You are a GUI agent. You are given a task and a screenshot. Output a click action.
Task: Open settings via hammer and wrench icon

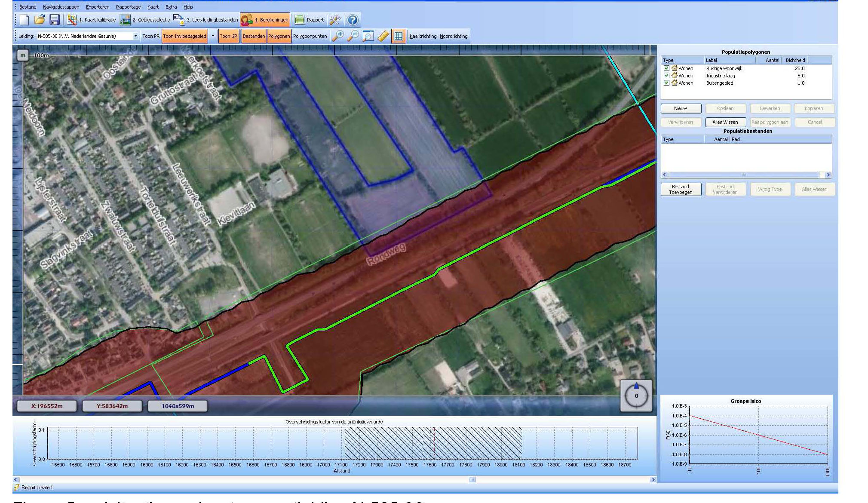click(334, 20)
